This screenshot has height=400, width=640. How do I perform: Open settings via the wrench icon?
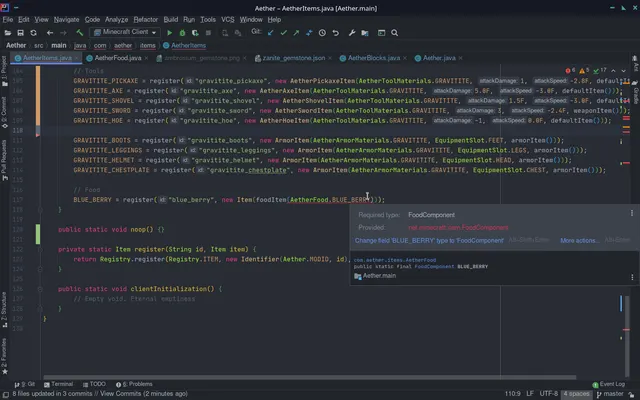point(352,33)
